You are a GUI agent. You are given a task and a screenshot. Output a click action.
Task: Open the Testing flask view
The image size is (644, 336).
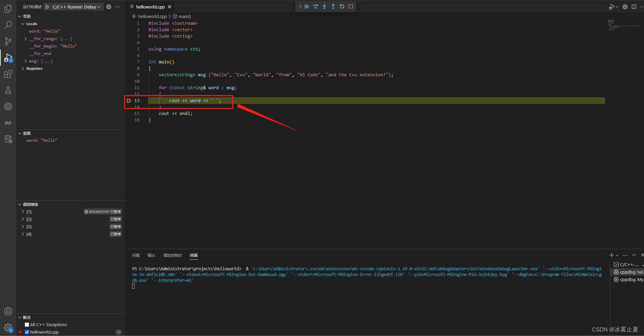[x=8, y=90]
